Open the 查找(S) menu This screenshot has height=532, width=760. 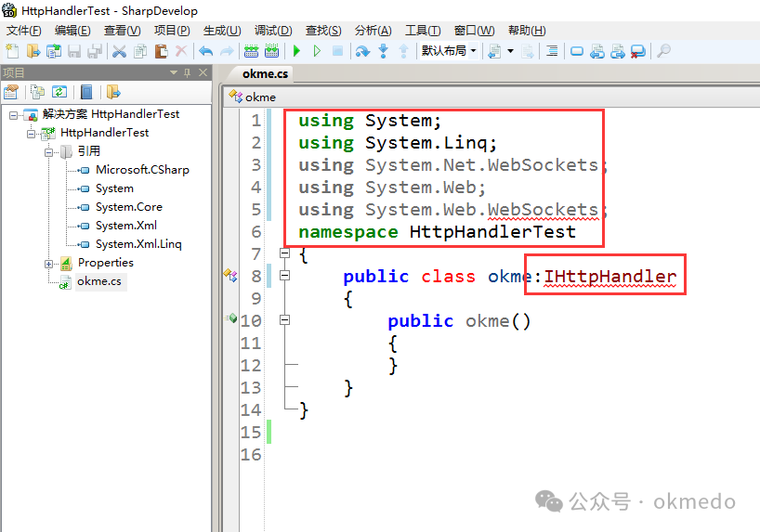click(x=323, y=31)
